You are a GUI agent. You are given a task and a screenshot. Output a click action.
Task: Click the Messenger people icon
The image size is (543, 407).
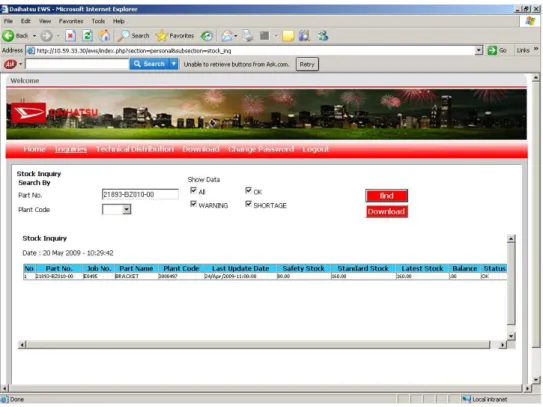pos(323,36)
